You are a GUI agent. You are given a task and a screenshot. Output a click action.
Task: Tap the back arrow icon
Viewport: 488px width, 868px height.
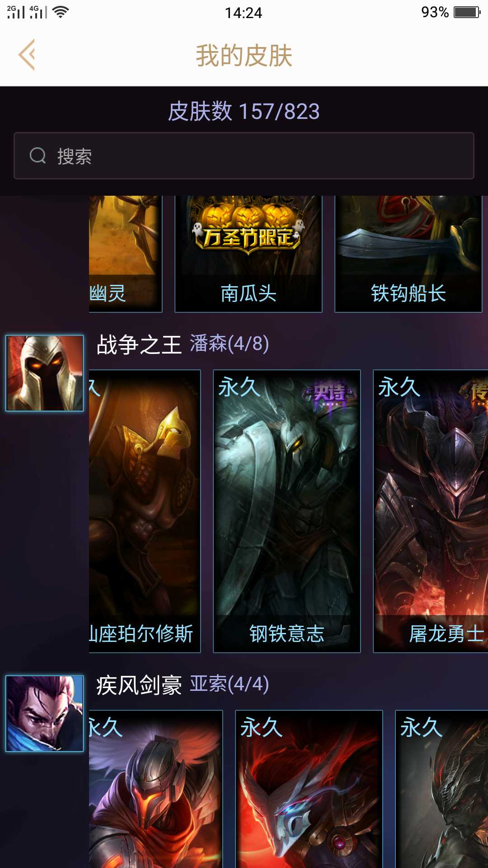tap(27, 55)
